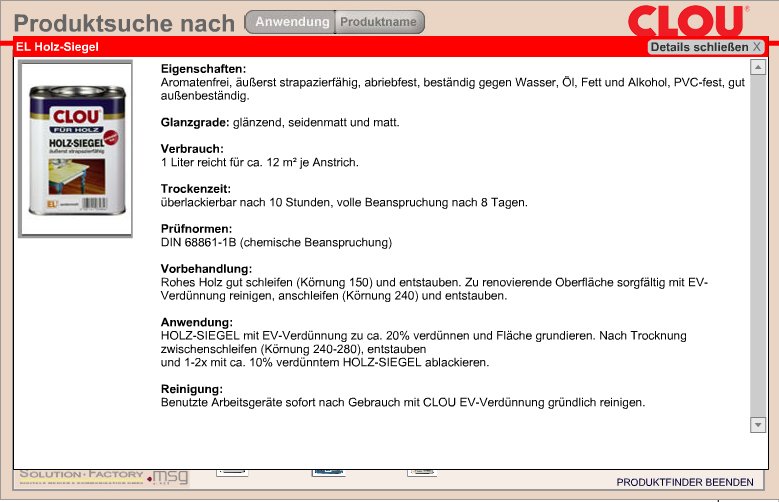Screen dimensions: 779x502
Task: Click the vertical scrollbar track
Action: [x=758, y=246]
